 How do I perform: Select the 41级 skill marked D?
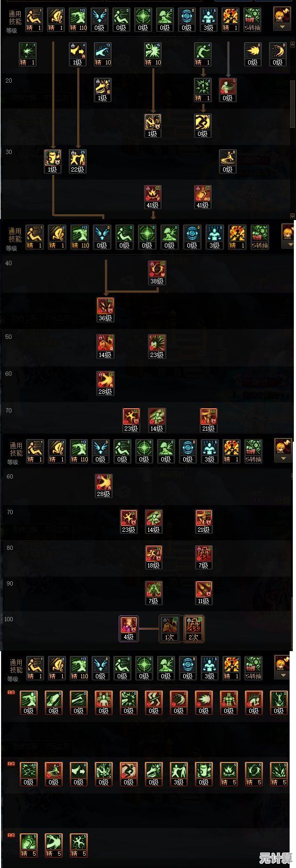[203, 197]
